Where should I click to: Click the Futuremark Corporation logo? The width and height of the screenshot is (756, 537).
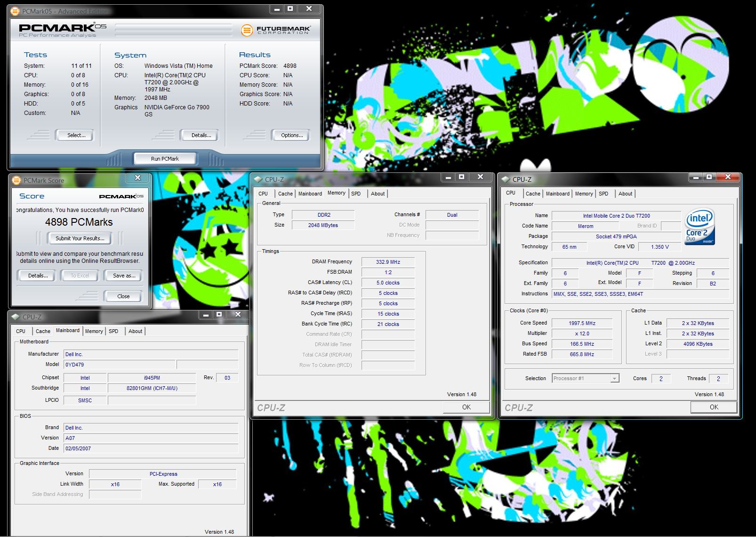[x=276, y=30]
